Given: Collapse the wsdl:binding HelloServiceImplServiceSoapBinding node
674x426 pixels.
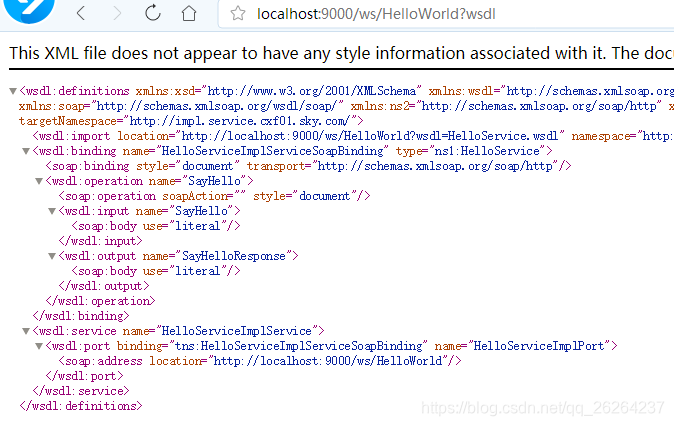Looking at the screenshot, I should pos(26,151).
